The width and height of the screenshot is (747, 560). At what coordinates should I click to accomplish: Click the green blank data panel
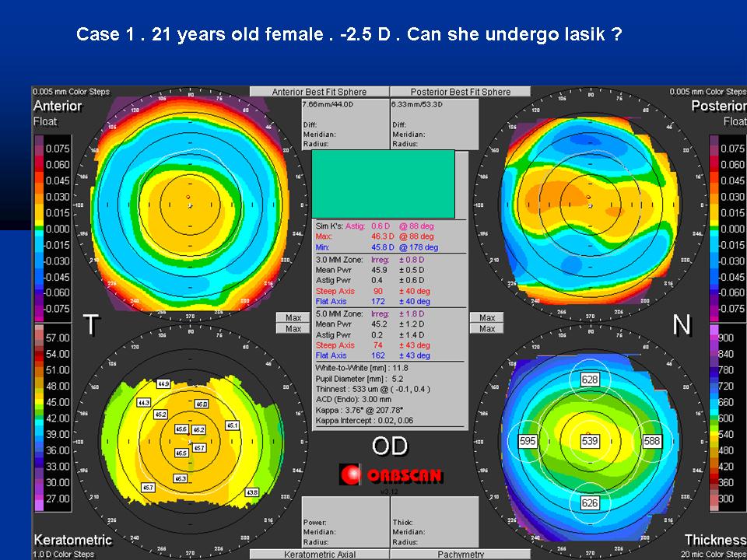pos(381,184)
